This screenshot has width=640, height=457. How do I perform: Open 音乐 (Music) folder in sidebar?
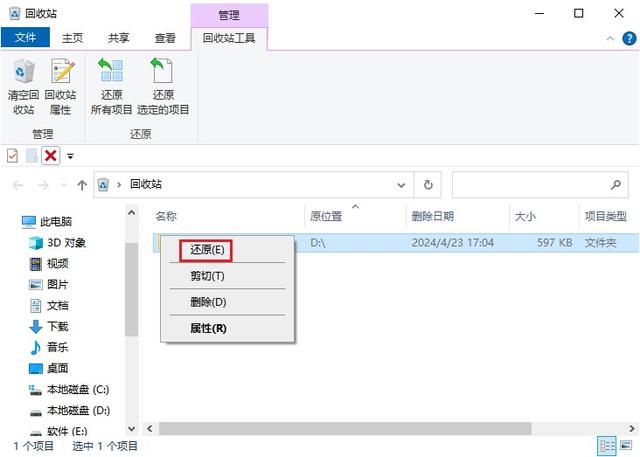pos(49,347)
